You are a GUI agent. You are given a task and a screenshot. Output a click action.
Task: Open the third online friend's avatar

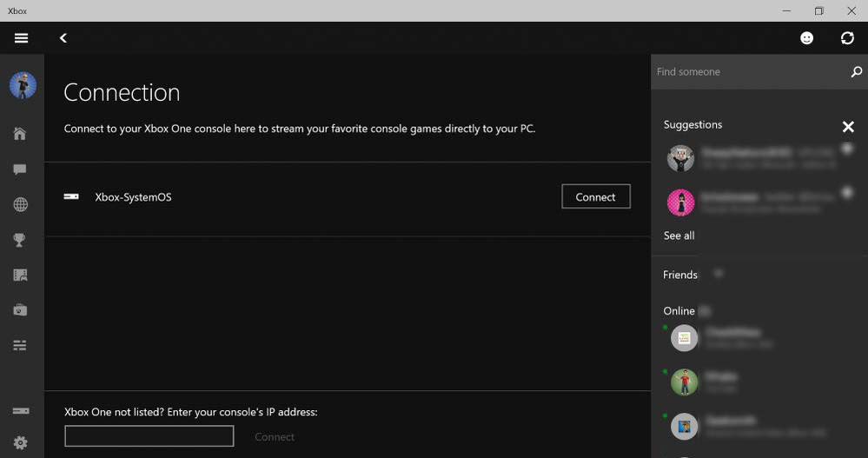point(684,427)
